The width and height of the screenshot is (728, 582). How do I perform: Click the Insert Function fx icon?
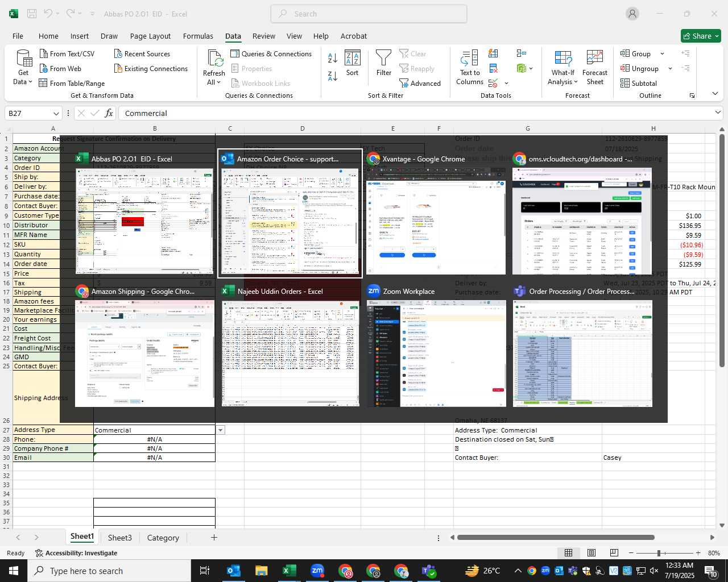109,113
